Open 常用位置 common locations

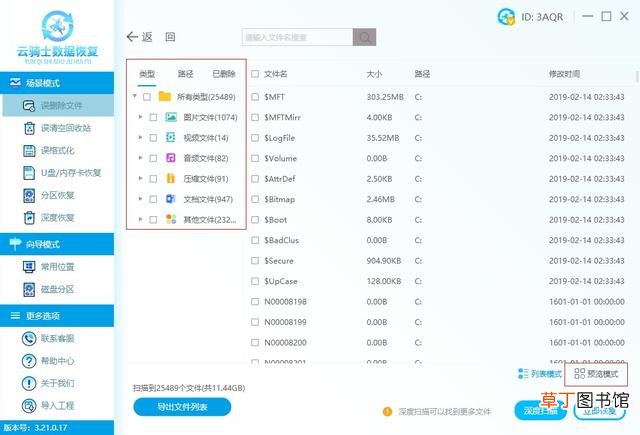point(49,267)
